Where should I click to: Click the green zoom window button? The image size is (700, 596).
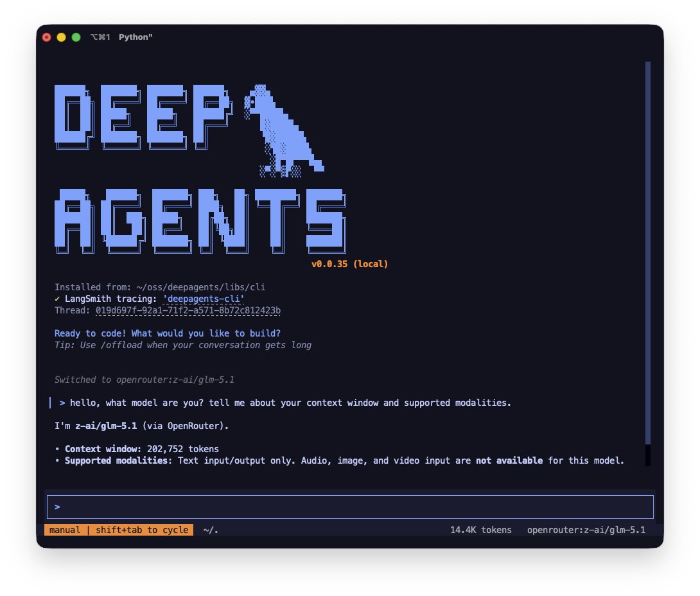[x=76, y=37]
